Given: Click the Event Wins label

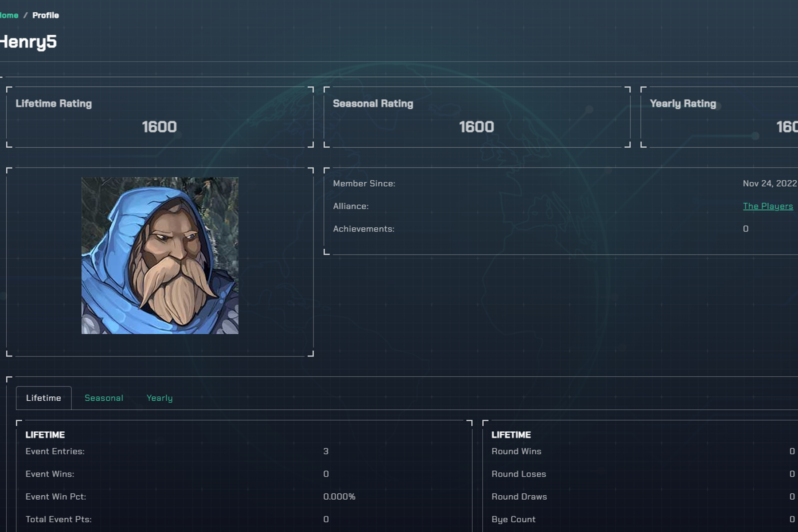Looking at the screenshot, I should pos(50,474).
